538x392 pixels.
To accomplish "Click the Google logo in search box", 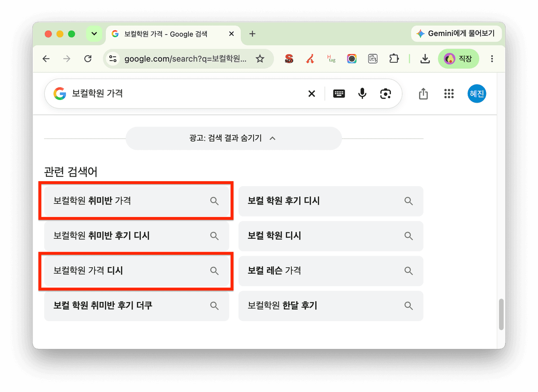I will pos(60,93).
